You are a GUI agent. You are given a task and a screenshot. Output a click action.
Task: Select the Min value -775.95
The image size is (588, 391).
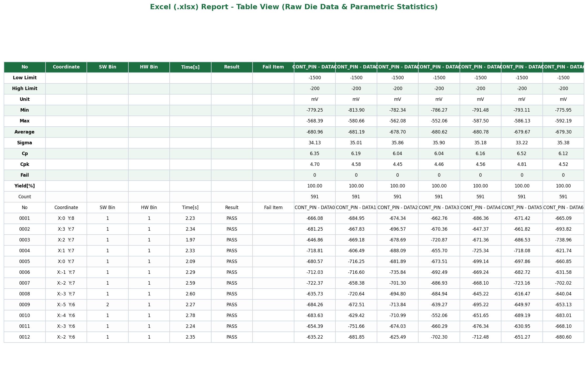click(563, 110)
